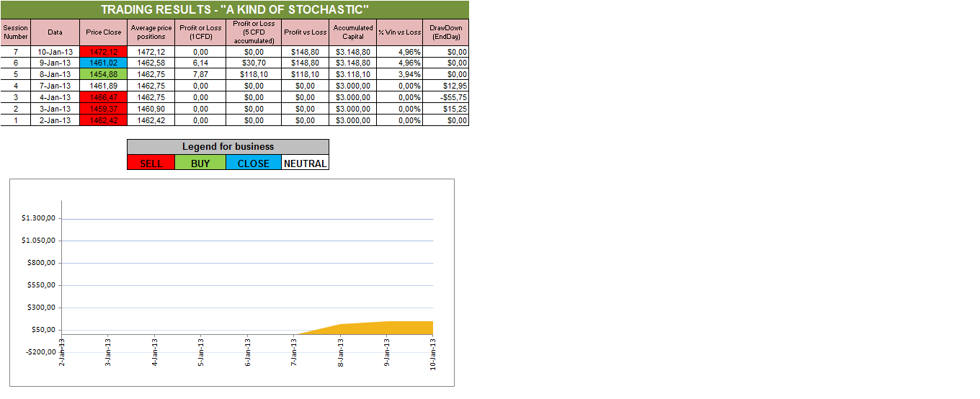The height and width of the screenshot is (399, 980).
Task: Select the 7,87 profit cell
Action: click(x=200, y=74)
